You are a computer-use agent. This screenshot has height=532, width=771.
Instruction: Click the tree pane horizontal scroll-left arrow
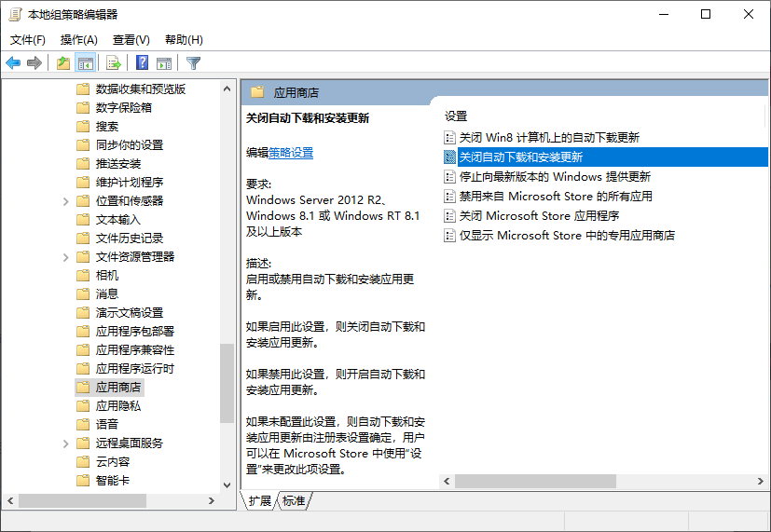coord(10,500)
